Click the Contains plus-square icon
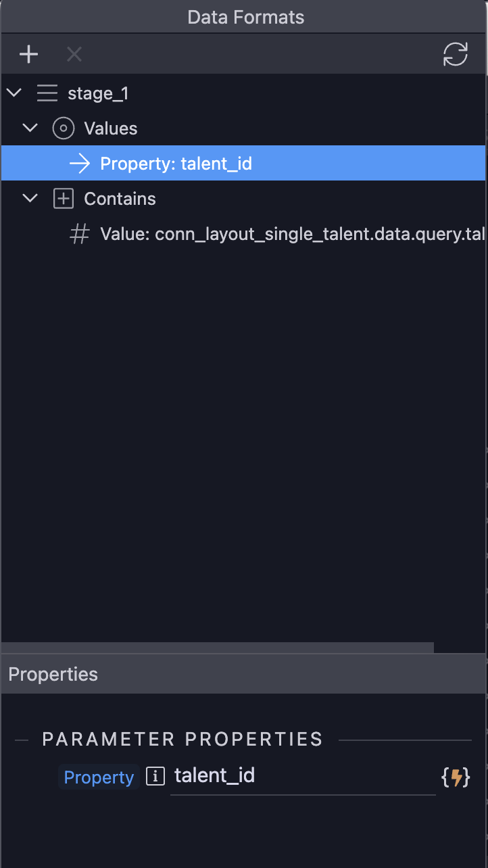 pos(64,198)
